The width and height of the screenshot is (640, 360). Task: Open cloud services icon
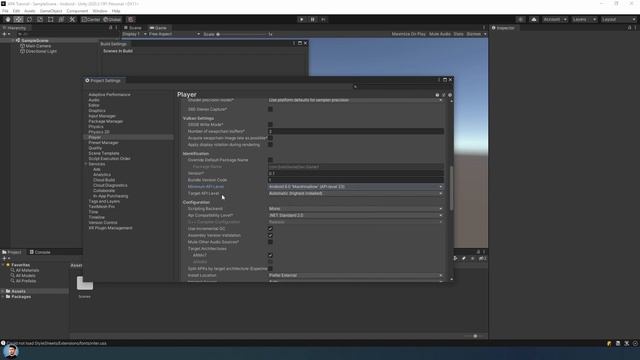tap(533, 19)
